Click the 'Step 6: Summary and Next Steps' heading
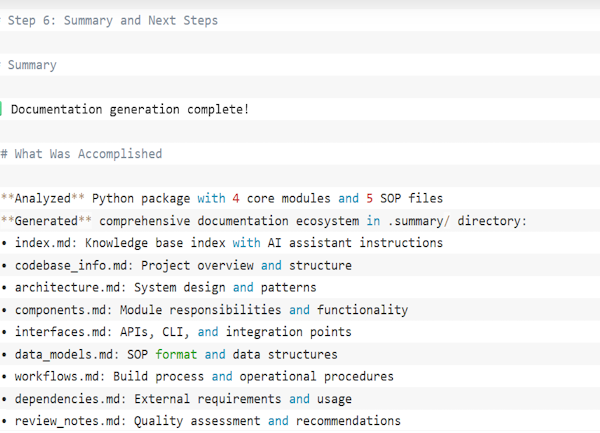 pos(112,20)
